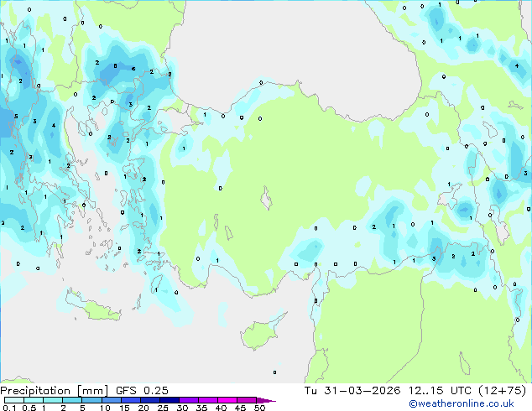Screen dimensions: 532x411
Task: Click the '50' legend scale label
Action: coord(260,408)
